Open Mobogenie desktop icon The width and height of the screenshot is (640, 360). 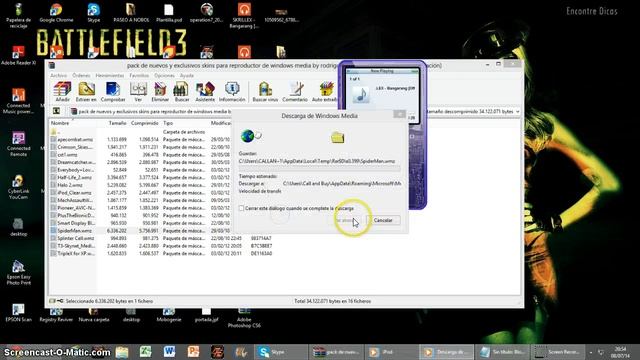tap(169, 316)
